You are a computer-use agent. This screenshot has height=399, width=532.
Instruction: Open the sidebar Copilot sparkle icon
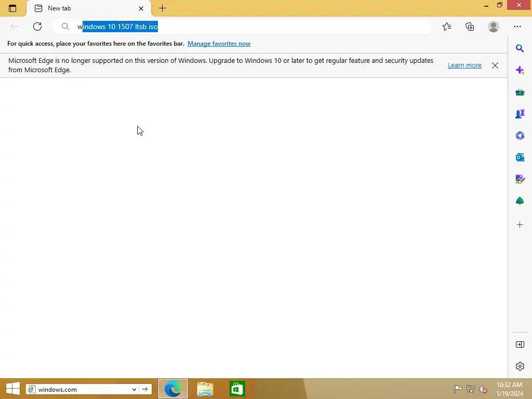520,70
